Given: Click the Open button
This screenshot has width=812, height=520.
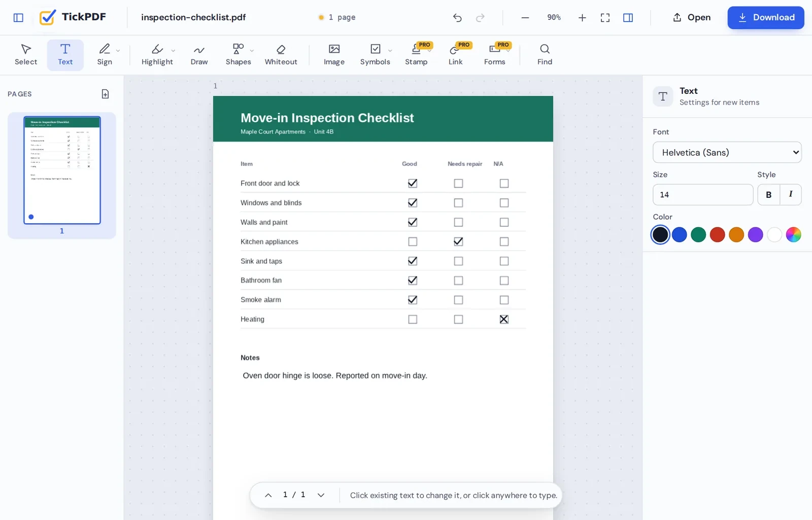Looking at the screenshot, I should pyautogui.click(x=691, y=18).
